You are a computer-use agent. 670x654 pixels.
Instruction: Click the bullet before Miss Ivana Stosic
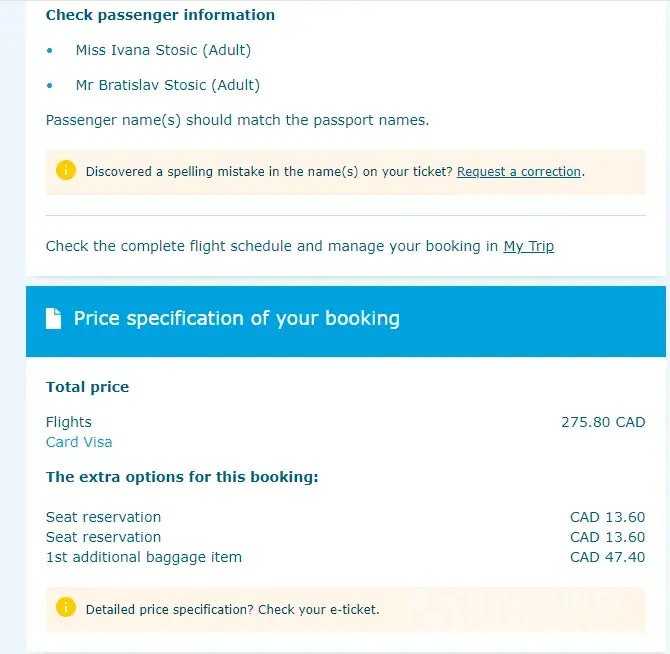click(x=50, y=50)
